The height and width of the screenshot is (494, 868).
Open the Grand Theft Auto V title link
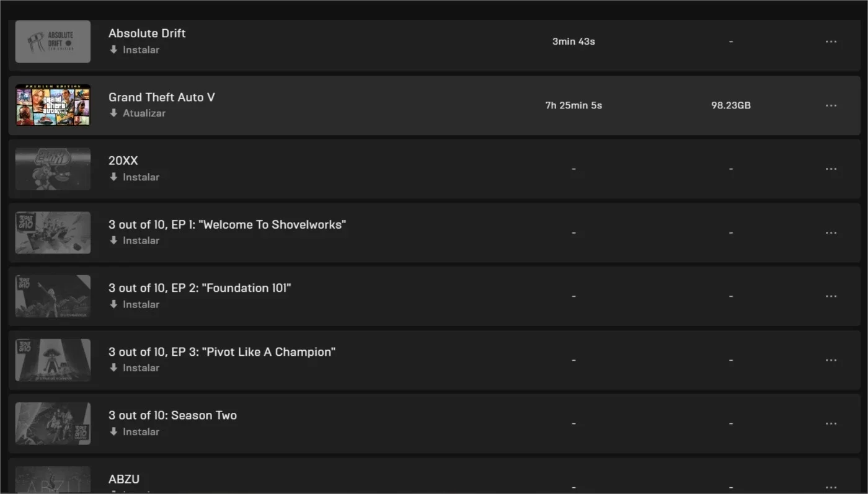click(162, 97)
